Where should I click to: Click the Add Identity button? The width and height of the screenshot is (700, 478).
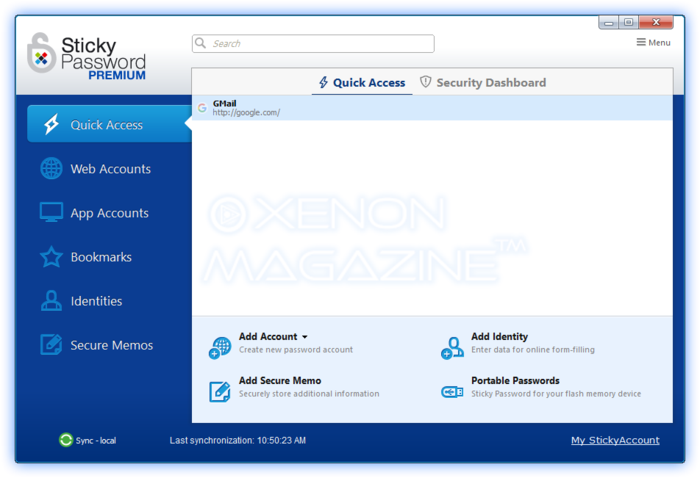(x=518, y=343)
